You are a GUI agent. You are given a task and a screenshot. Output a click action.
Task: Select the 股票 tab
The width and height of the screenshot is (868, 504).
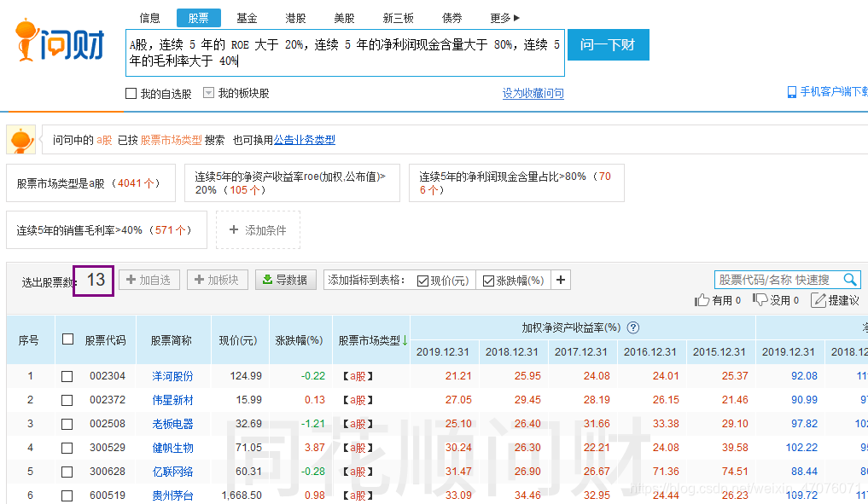click(x=198, y=18)
